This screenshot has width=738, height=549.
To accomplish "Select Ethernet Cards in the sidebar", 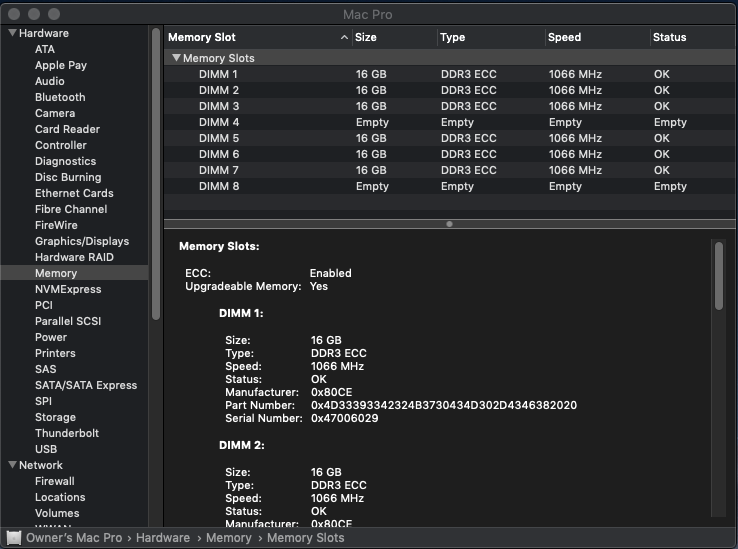I will (74, 193).
